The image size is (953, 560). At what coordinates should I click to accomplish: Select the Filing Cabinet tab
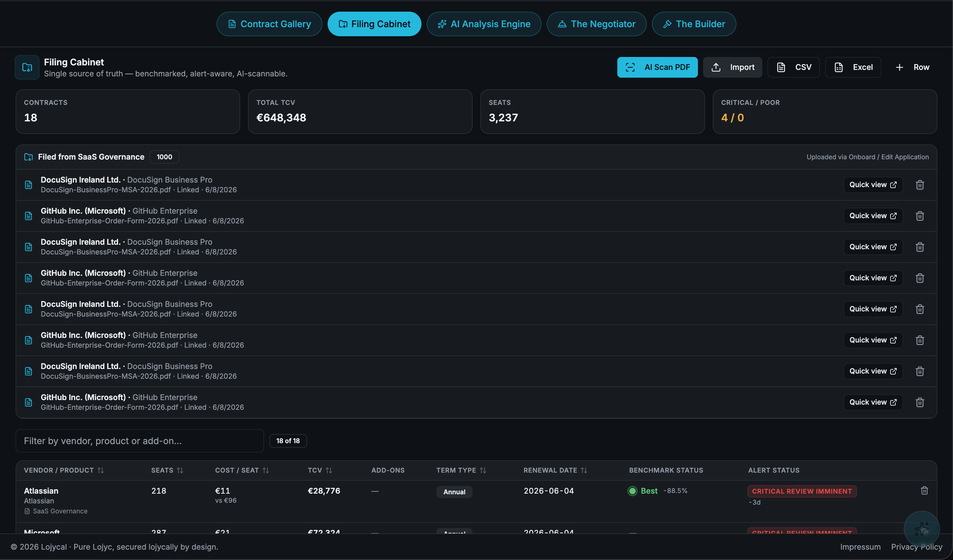(375, 24)
